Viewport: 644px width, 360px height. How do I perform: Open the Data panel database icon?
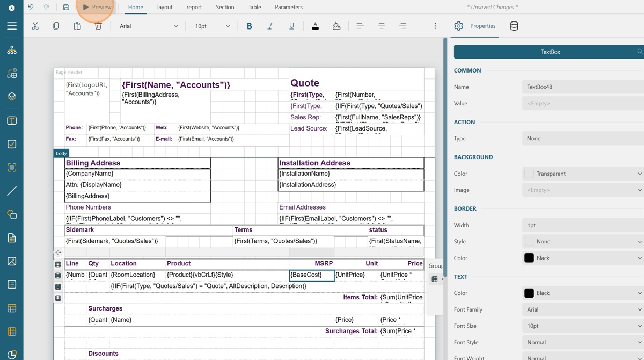coord(514,26)
